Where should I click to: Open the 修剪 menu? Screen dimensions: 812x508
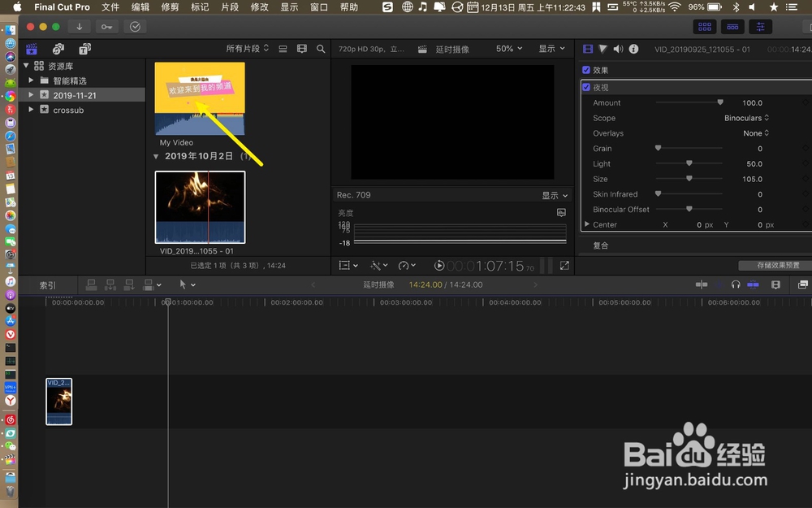click(x=170, y=7)
